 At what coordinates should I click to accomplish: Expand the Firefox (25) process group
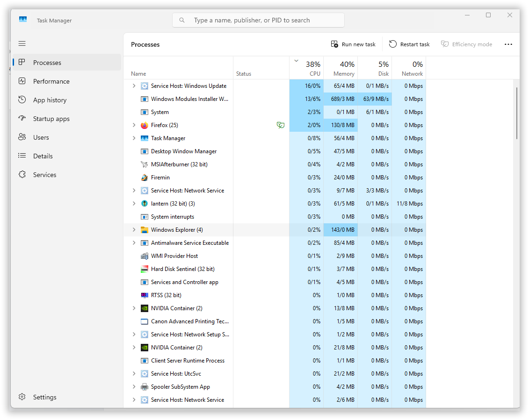(x=134, y=125)
